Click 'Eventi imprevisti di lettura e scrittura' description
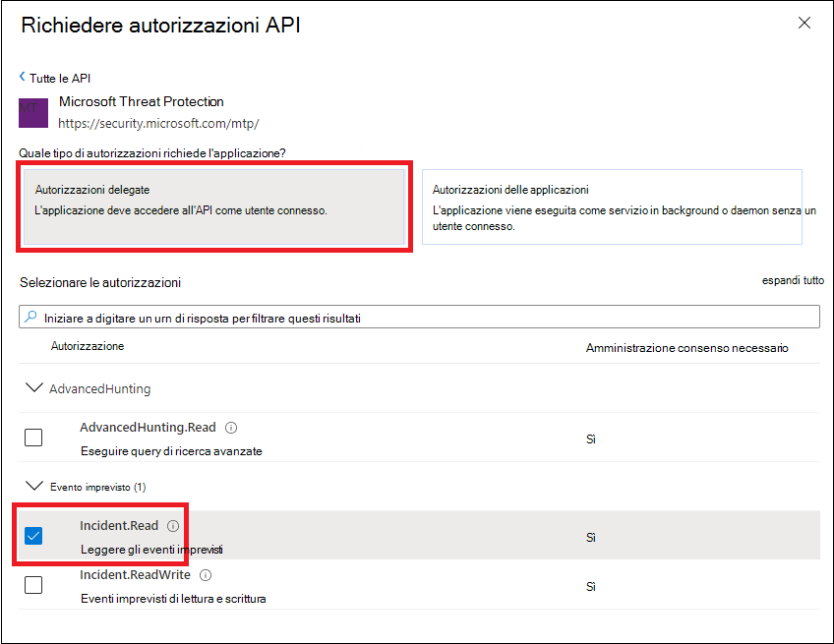 pyautogui.click(x=173, y=599)
